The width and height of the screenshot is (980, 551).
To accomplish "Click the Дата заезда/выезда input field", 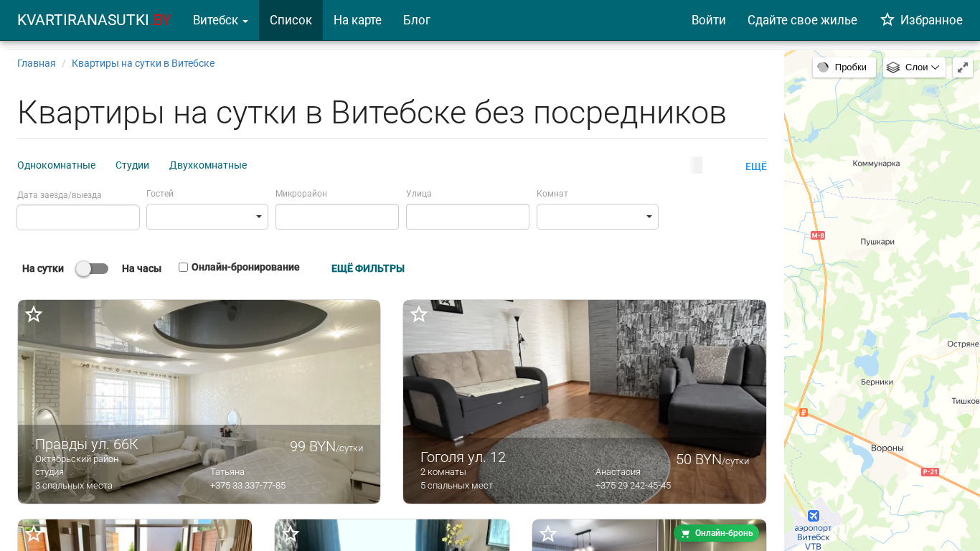I will [78, 217].
